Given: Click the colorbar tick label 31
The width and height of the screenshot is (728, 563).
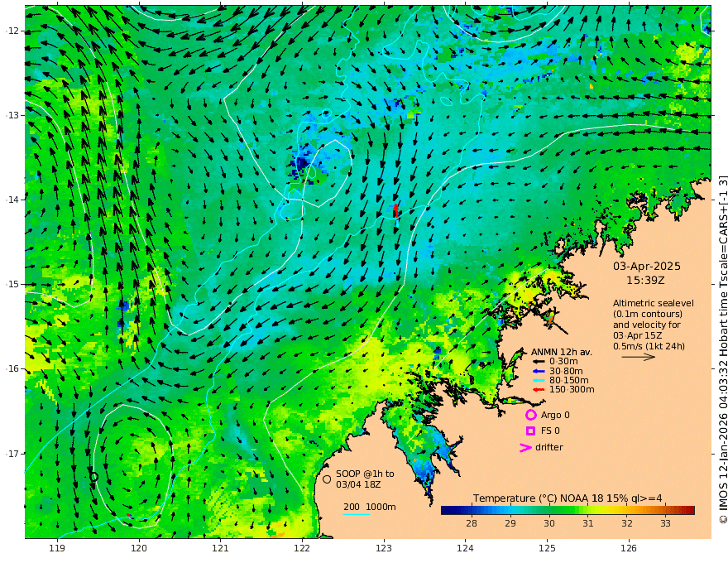Looking at the screenshot, I should 588,523.
